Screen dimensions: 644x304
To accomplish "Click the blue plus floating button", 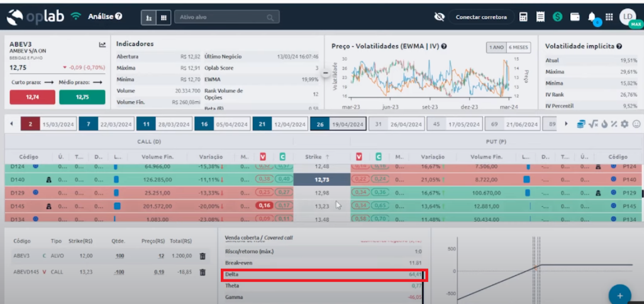I will tap(619, 295).
